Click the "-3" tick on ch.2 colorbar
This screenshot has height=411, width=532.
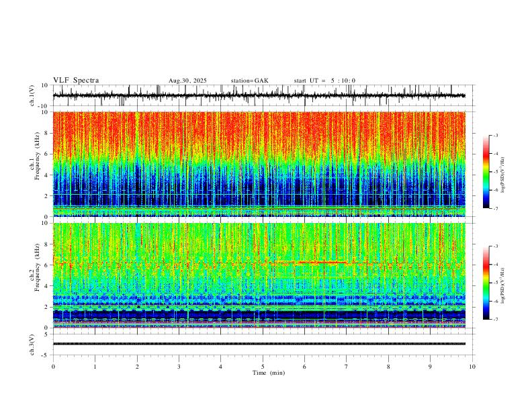495,246
